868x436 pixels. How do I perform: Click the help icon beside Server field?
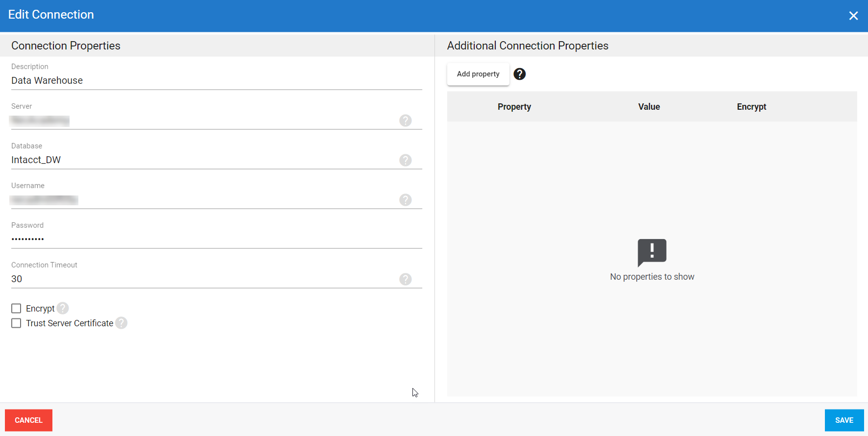coord(405,121)
